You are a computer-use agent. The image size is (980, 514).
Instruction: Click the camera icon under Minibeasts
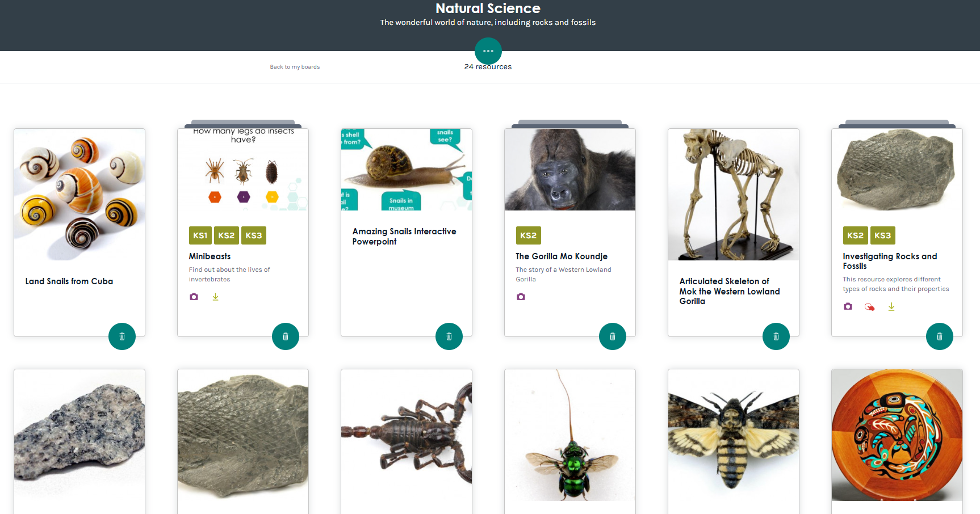click(x=194, y=297)
